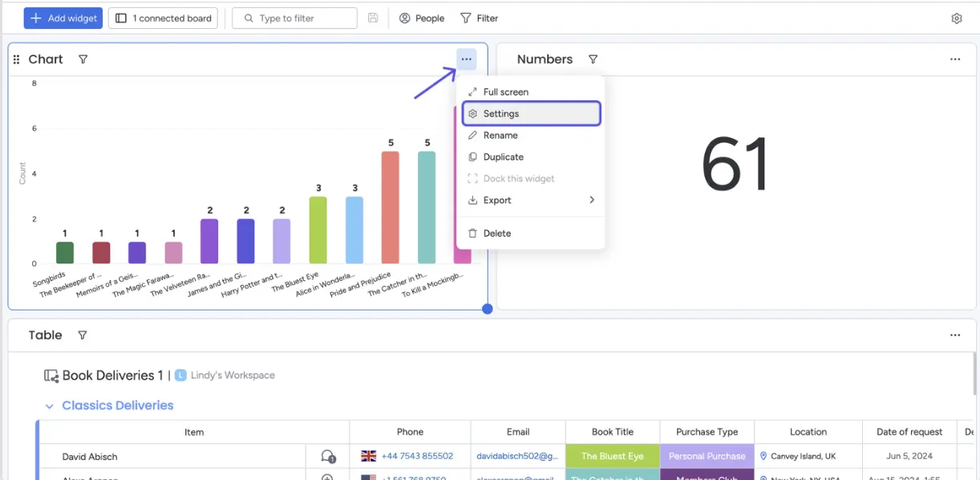Viewport: 980px width, 480px height.
Task: Click the conversation icon for David Abisch
Action: tap(327, 456)
